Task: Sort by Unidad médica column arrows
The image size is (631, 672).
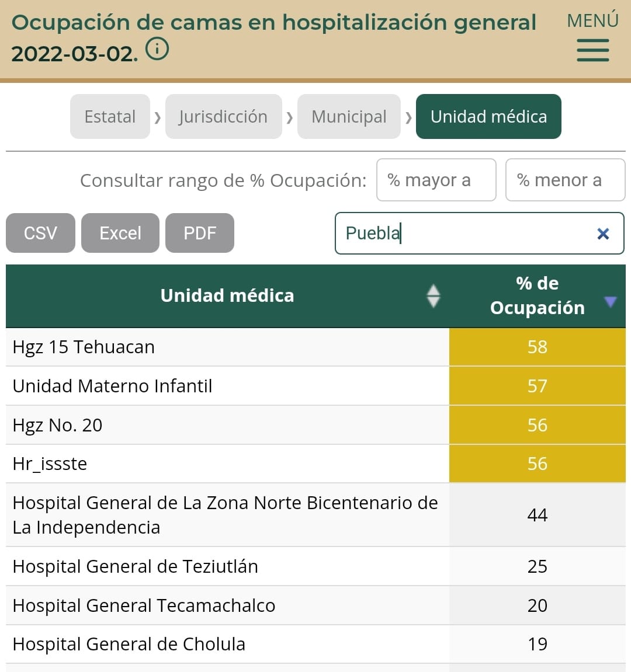Action: (x=433, y=296)
